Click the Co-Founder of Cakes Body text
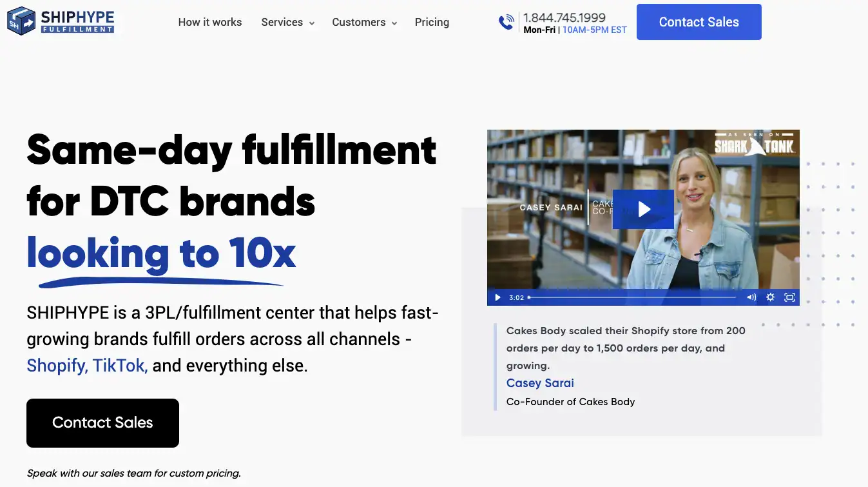The image size is (868, 487). tap(571, 402)
